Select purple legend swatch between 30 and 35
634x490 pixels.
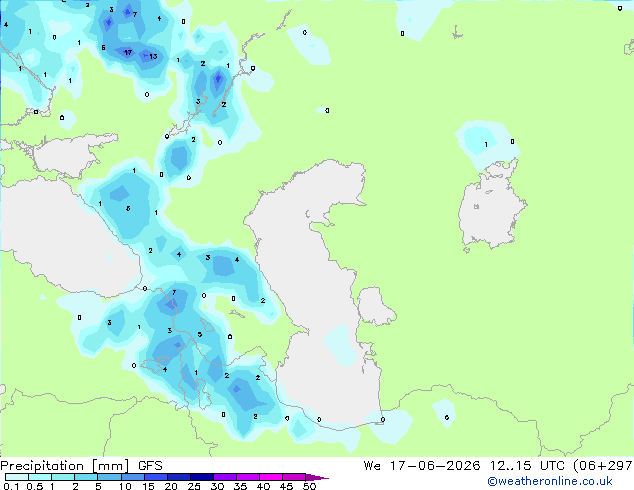[224, 477]
